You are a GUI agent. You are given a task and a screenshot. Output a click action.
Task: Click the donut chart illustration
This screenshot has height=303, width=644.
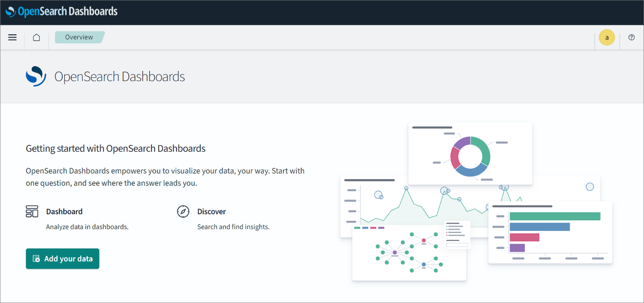pyautogui.click(x=470, y=157)
